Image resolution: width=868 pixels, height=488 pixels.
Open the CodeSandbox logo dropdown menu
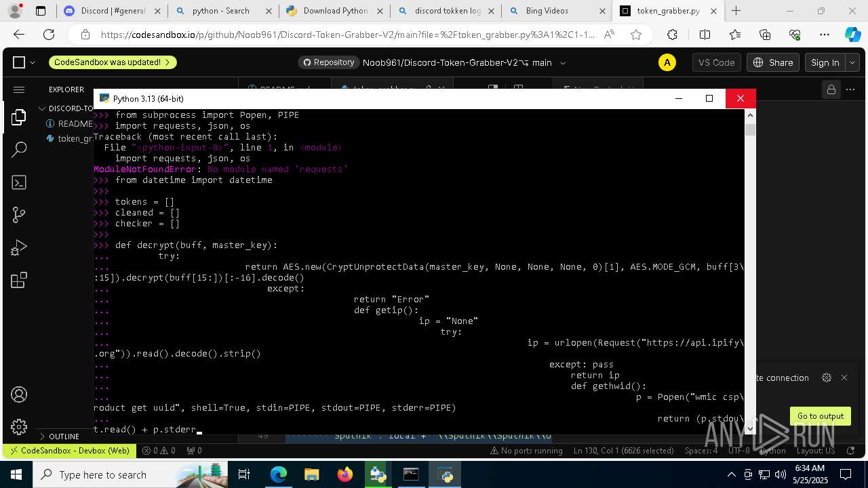[24, 62]
